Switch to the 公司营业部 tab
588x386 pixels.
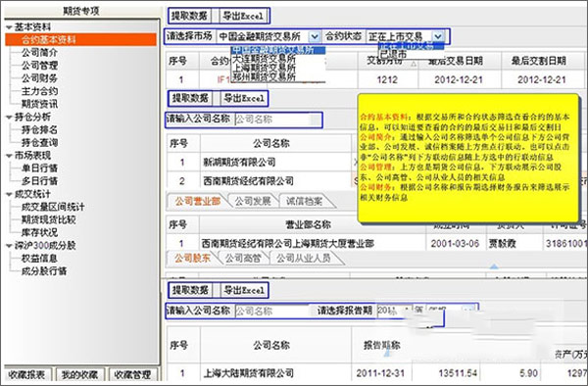pos(198,201)
